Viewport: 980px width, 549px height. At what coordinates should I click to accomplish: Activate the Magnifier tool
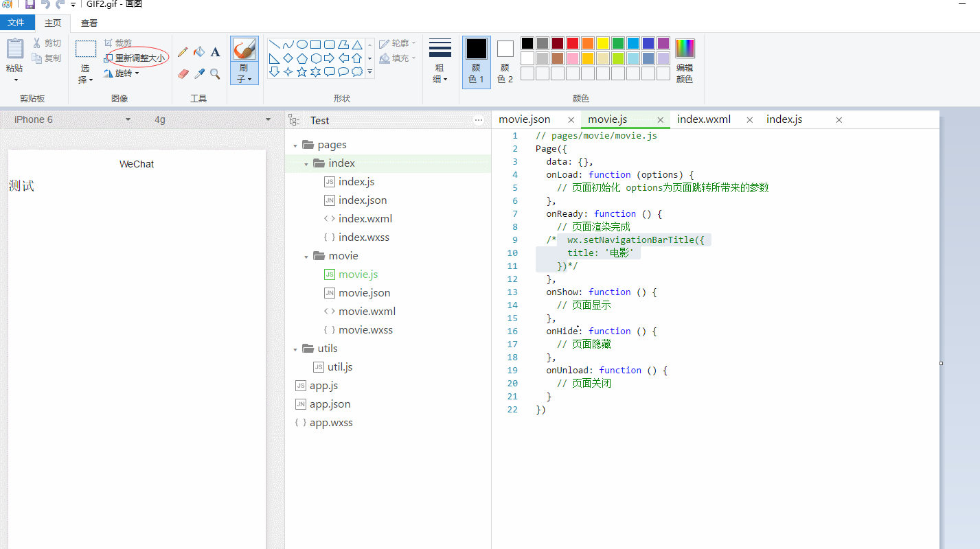215,73
